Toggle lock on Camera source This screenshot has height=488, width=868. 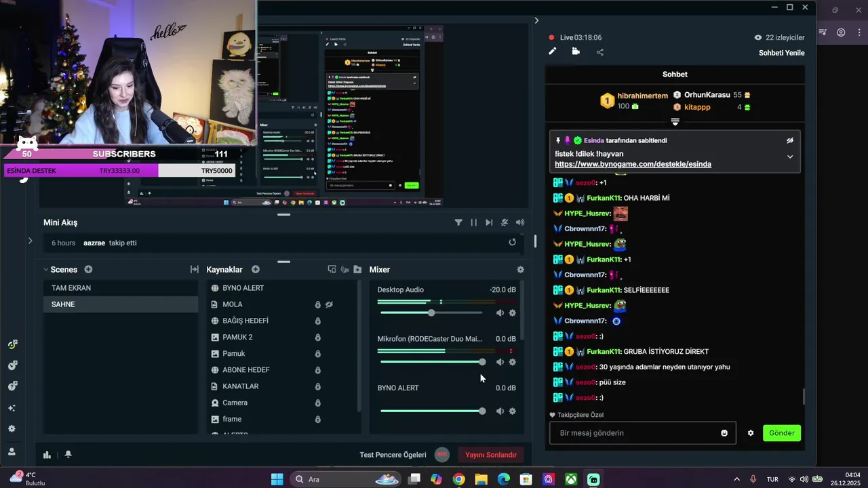coord(317,403)
